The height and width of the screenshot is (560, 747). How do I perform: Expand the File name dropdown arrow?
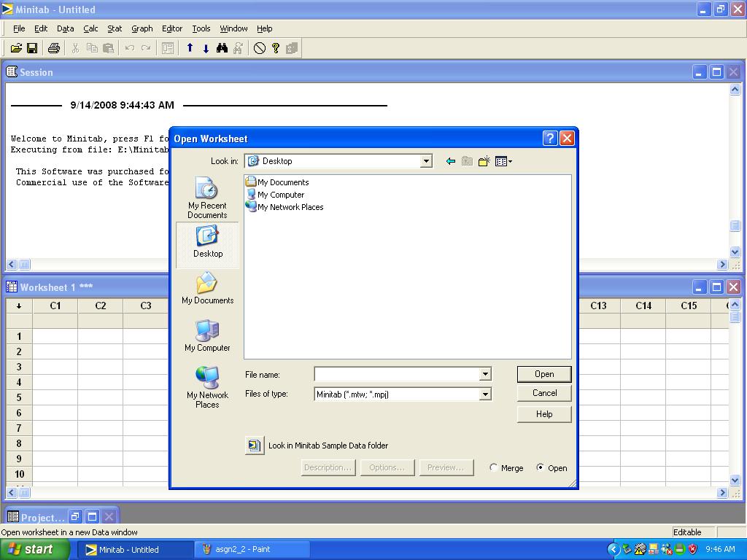(485, 374)
